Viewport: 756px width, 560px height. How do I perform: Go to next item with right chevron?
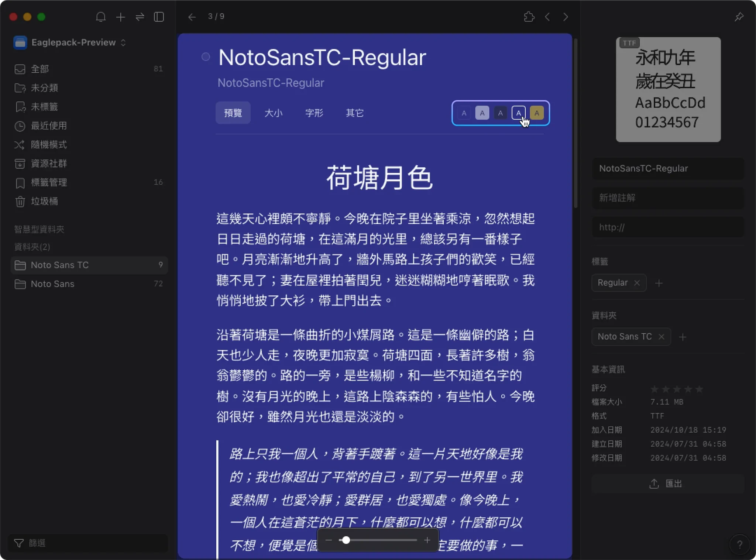[565, 17]
